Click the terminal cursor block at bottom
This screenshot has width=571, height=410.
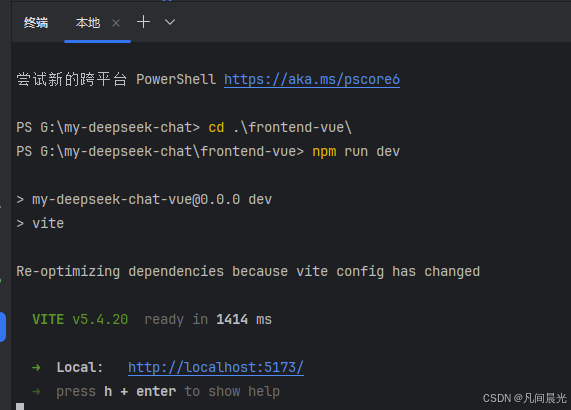point(20,406)
